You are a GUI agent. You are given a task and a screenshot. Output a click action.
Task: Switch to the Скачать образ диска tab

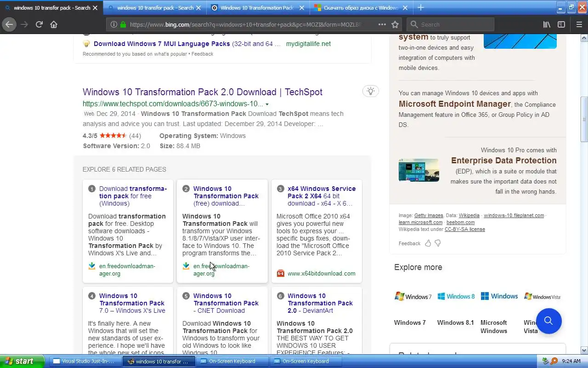click(x=361, y=8)
